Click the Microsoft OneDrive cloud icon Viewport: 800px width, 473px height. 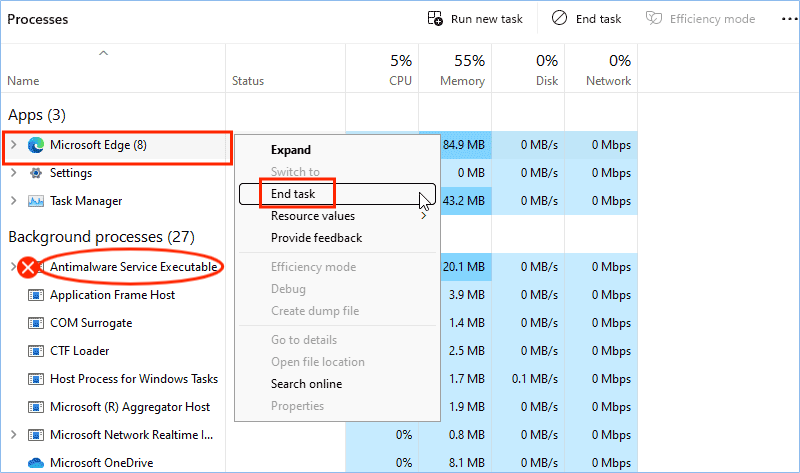(x=36, y=463)
